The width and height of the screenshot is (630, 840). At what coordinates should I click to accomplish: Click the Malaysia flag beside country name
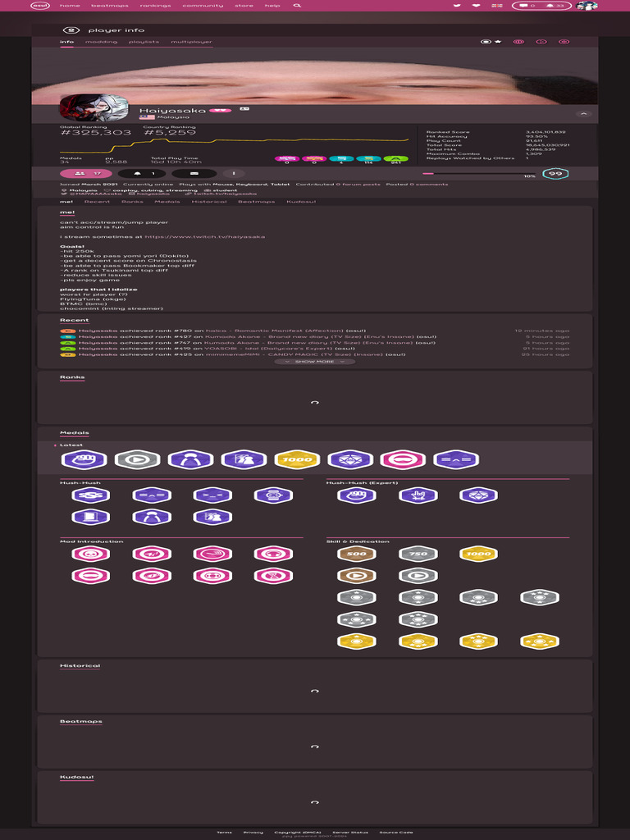[x=147, y=116]
